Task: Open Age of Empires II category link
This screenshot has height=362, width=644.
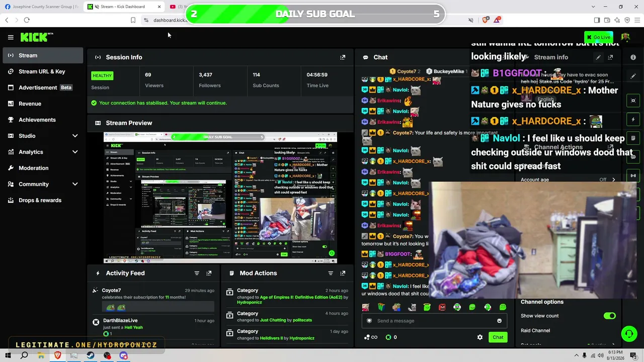Action: point(301,297)
